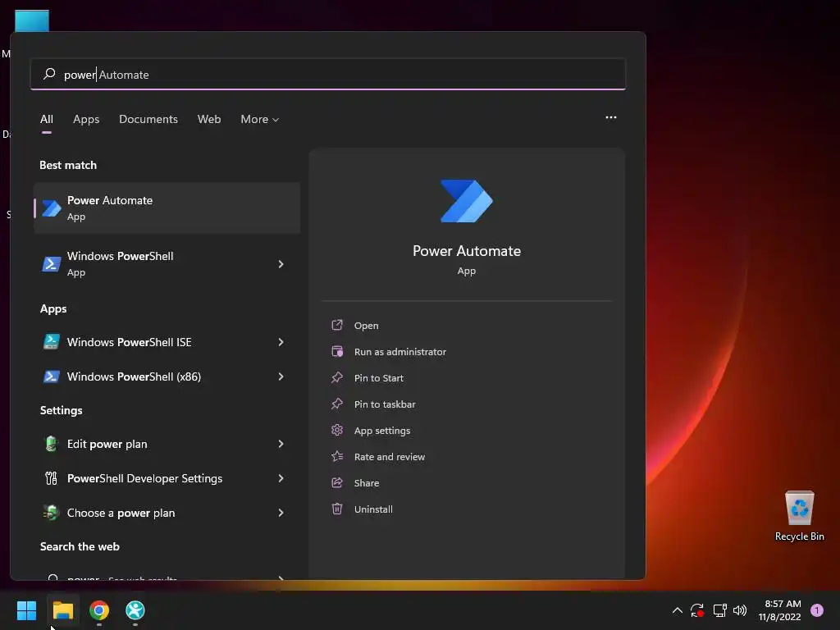Viewport: 840px width, 630px height.
Task: Open Google Chrome from the taskbar
Action: pyautogui.click(x=99, y=610)
